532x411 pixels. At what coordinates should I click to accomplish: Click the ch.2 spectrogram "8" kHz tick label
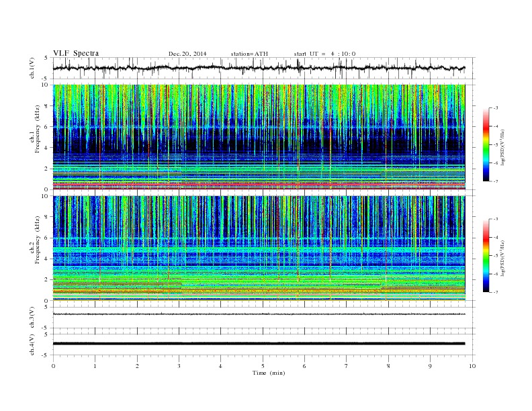click(46, 217)
